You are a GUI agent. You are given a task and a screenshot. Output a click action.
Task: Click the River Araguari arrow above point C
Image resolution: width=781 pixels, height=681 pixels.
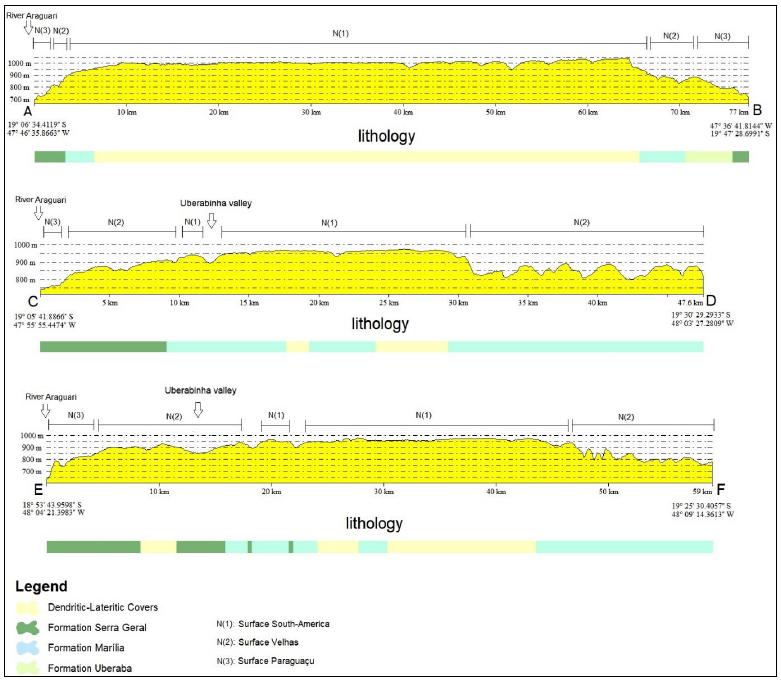click(x=37, y=214)
